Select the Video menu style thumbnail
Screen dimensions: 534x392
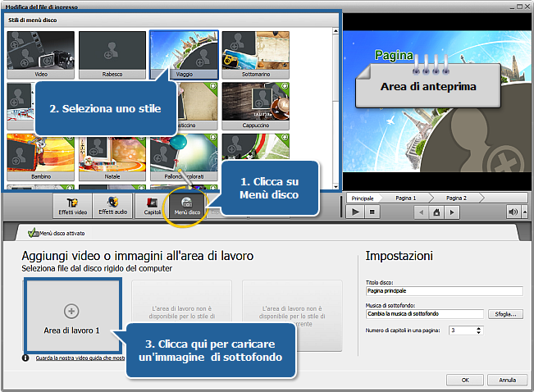pos(40,55)
